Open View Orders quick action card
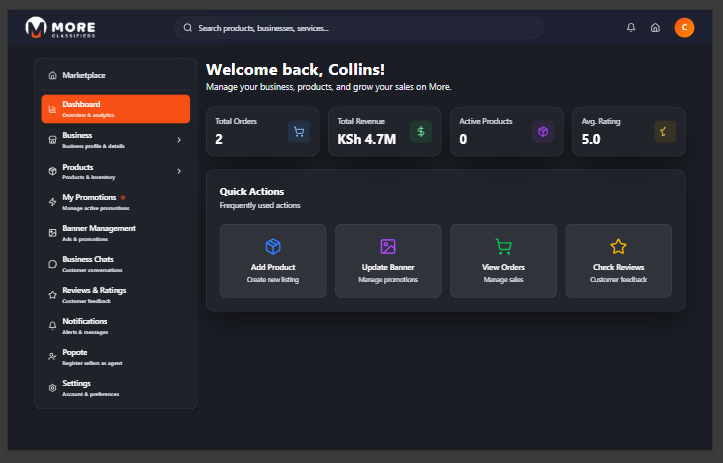Screen dimensions: 723x463 click(503, 261)
